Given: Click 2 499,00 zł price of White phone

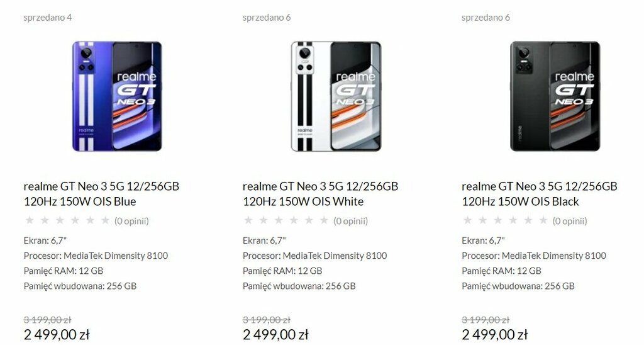Looking at the screenshot, I should [275, 335].
